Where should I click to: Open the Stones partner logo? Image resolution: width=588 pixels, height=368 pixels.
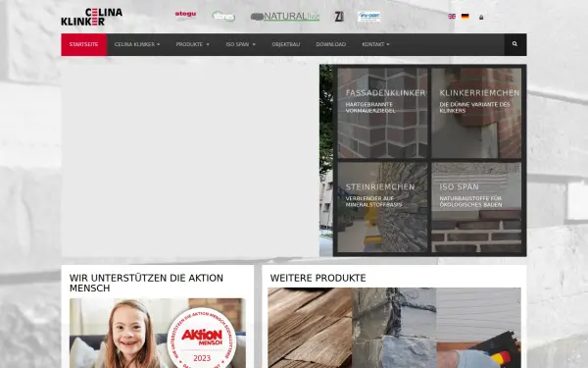[223, 16]
